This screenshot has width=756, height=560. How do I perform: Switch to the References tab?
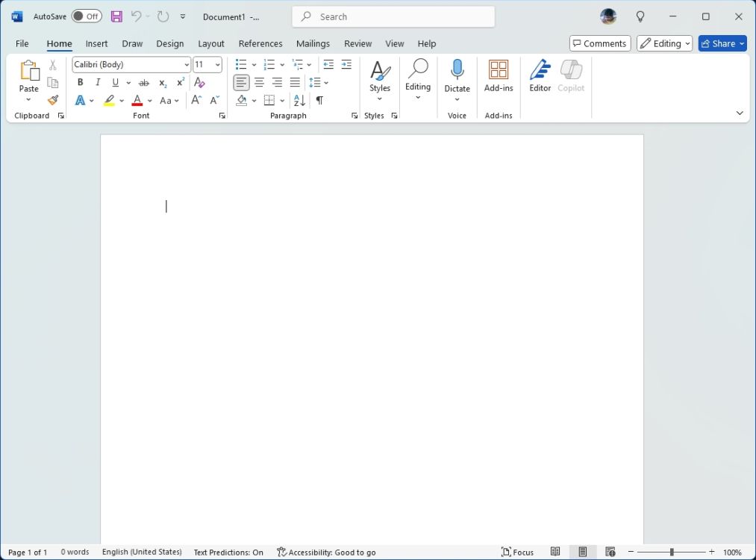point(260,43)
